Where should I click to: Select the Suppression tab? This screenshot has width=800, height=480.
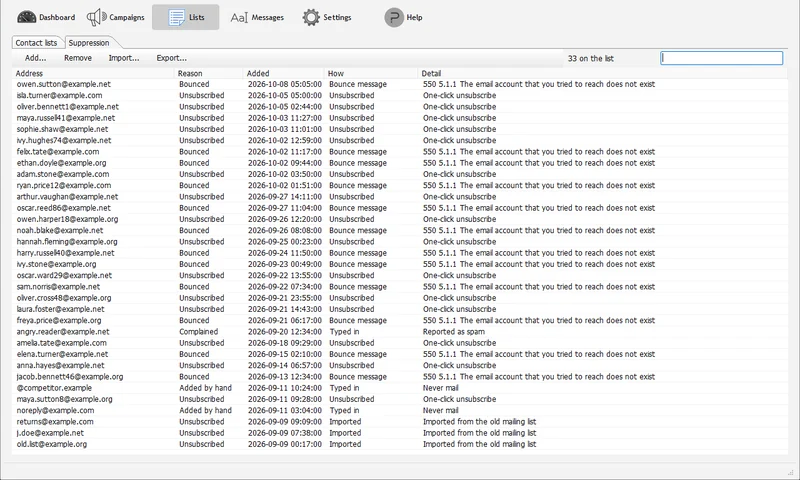89,43
